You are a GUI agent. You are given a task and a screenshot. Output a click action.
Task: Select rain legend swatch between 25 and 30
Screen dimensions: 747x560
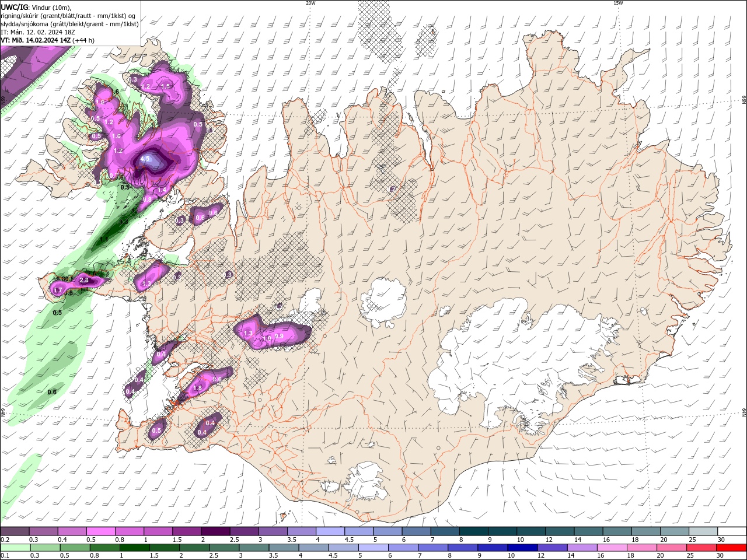pos(700,547)
